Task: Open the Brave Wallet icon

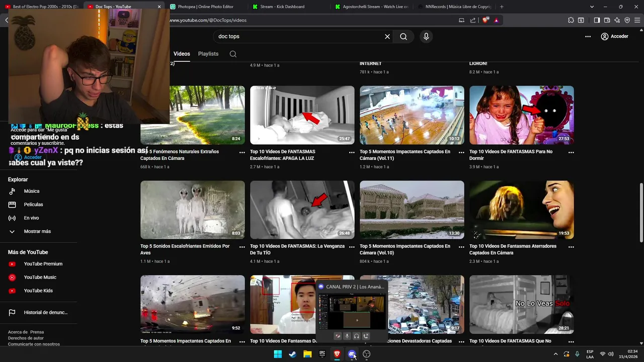Action: pos(607,20)
